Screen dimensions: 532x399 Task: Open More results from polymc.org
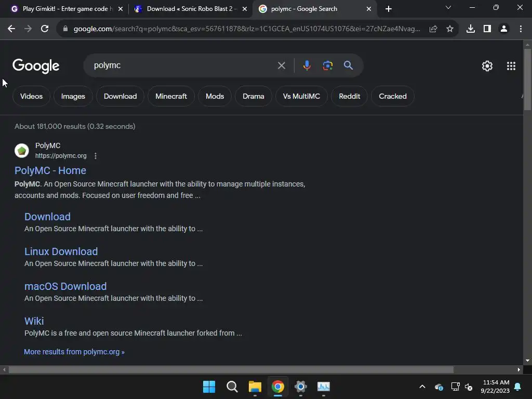74,352
